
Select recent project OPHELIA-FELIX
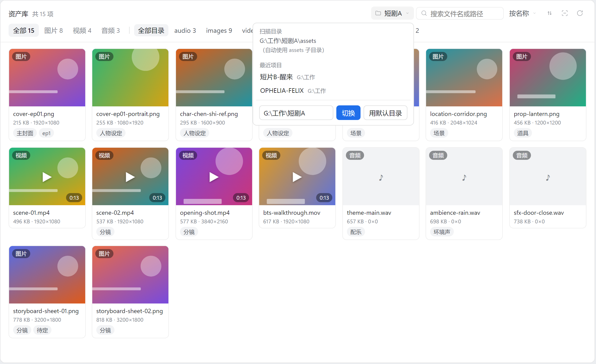333,90
